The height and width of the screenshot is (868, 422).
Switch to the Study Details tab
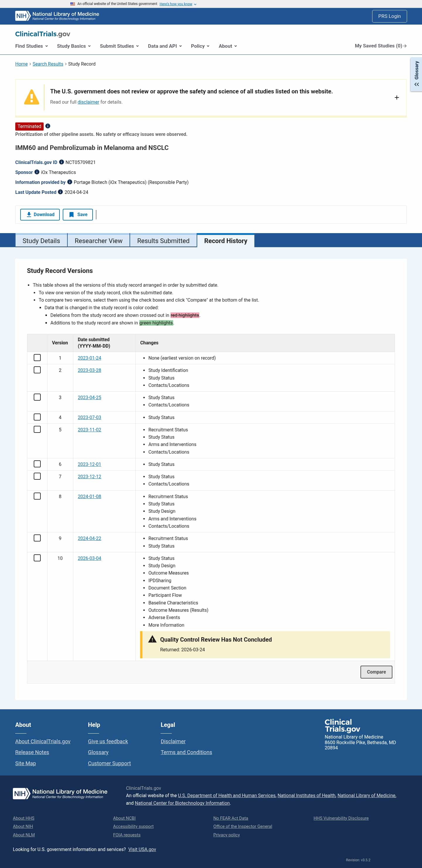coord(41,241)
